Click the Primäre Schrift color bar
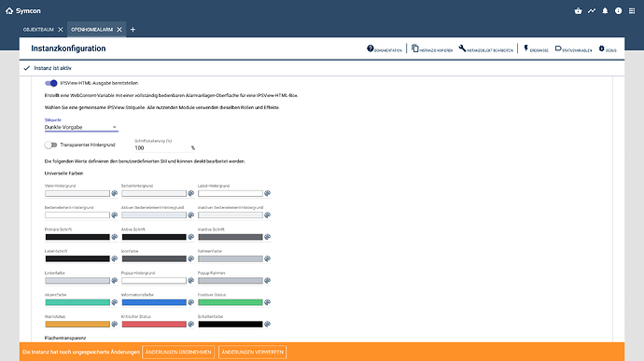Screen dimensions: 644x361 click(77, 237)
